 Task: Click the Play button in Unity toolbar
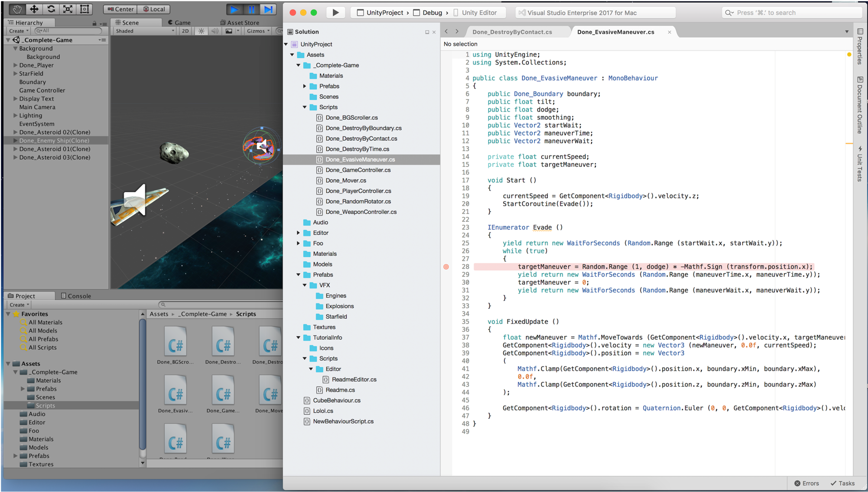pyautogui.click(x=235, y=8)
